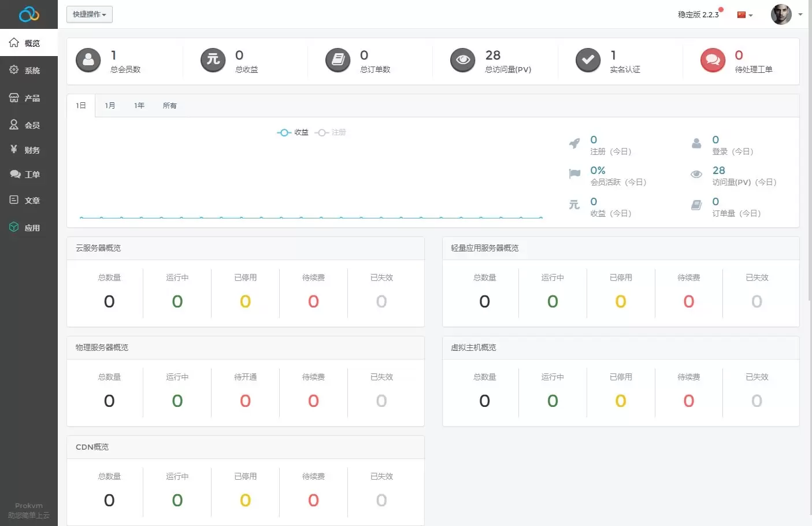Click the person icon for 登录 (今日)
The width and height of the screenshot is (812, 526).
coord(696,143)
